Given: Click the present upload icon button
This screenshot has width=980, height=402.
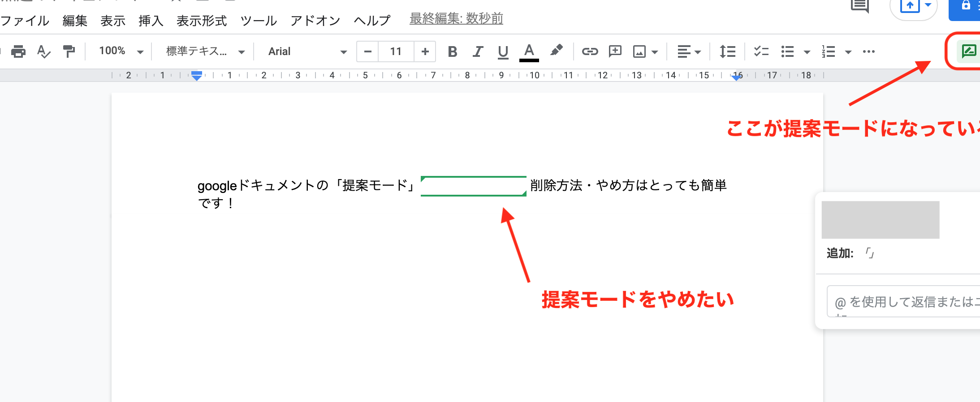Looking at the screenshot, I should pos(910,6).
